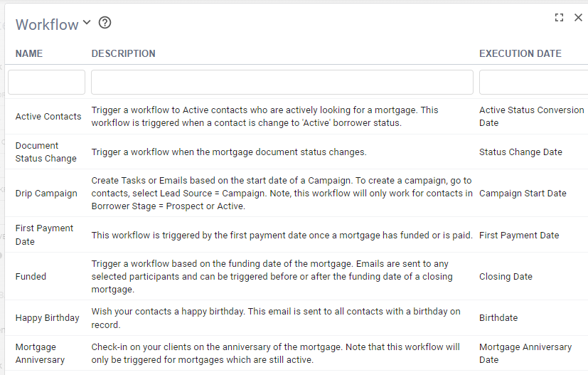Image resolution: width=588 pixels, height=375 pixels.
Task: Close the Workflow panel
Action: [x=578, y=18]
